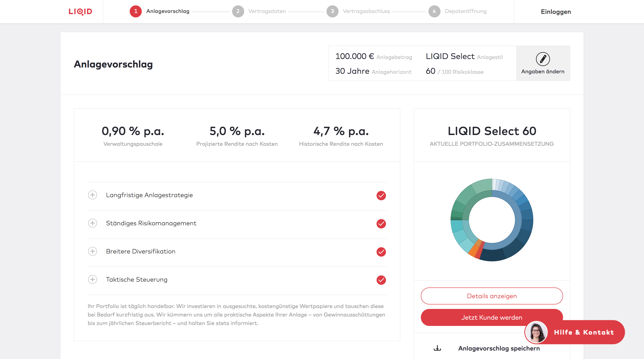Click Details anzeigen button
The height and width of the screenshot is (359, 644).
coord(492,296)
